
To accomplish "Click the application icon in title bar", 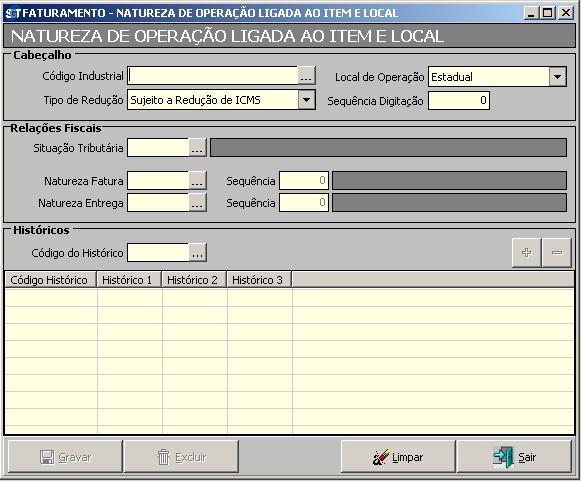I will coord(11,13).
